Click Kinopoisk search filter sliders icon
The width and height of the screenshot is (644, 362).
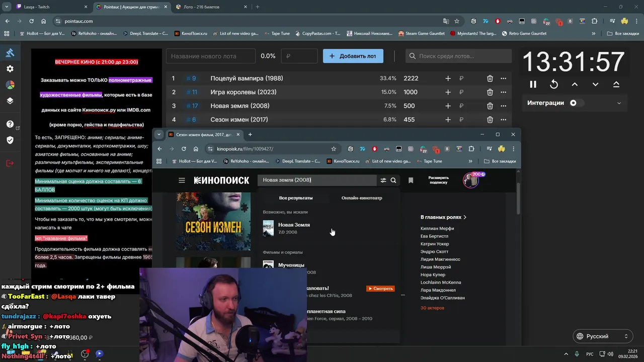383,180
